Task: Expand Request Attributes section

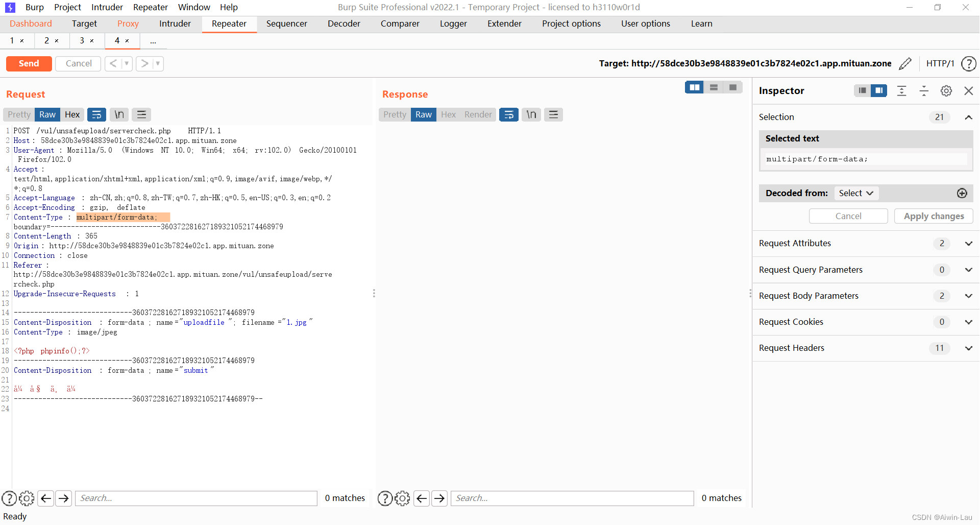Action: coord(968,244)
